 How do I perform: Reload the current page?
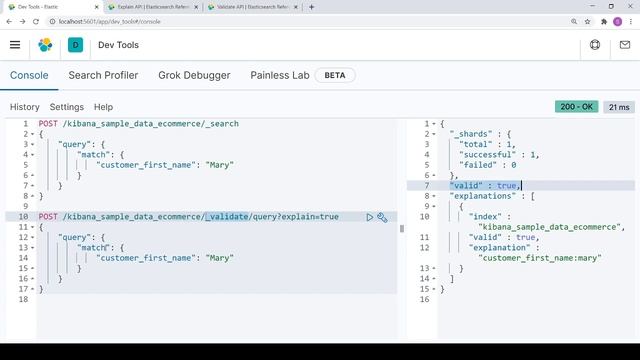point(36,22)
